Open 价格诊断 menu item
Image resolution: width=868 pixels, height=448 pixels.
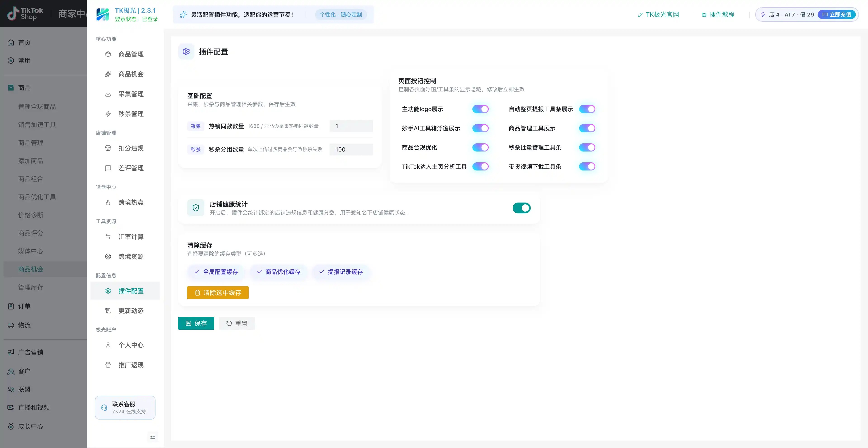(31, 215)
